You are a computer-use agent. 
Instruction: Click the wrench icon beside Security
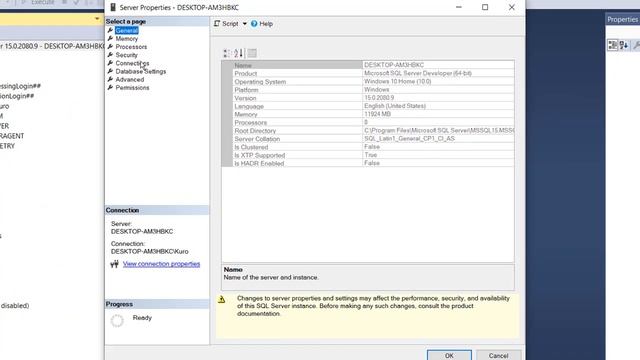110,55
